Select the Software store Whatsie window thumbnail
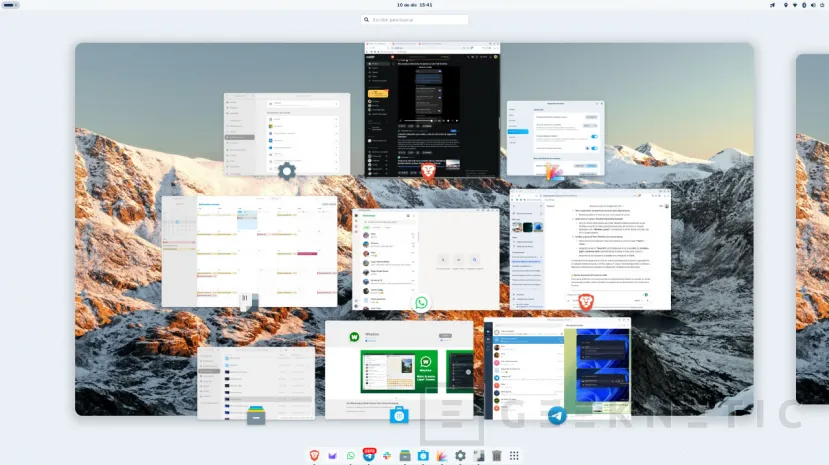The width and height of the screenshot is (829, 465). (399, 370)
